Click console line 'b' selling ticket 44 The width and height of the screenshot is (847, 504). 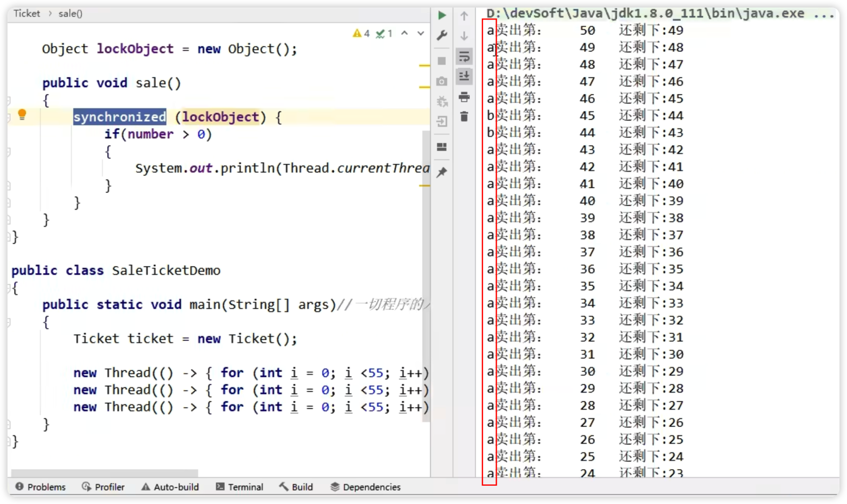(585, 132)
